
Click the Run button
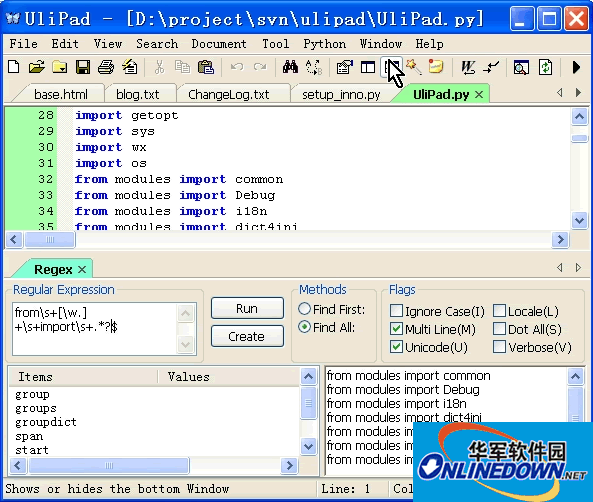click(x=247, y=308)
